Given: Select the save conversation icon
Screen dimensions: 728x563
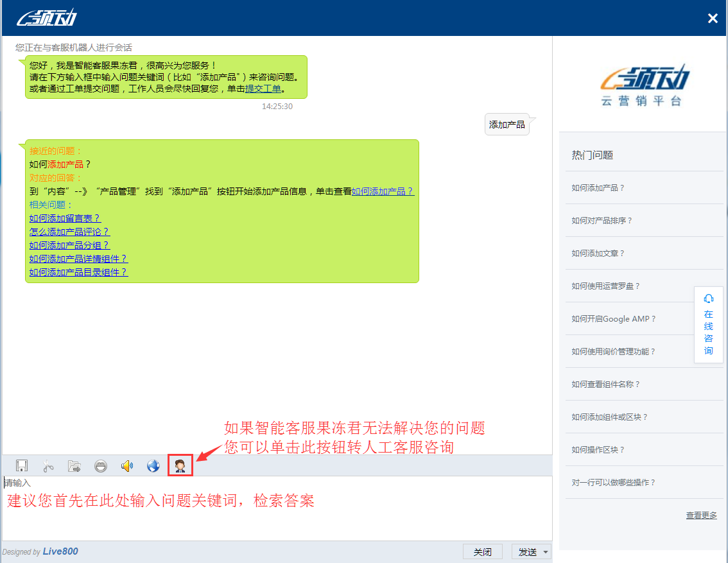Looking at the screenshot, I should click(22, 466).
